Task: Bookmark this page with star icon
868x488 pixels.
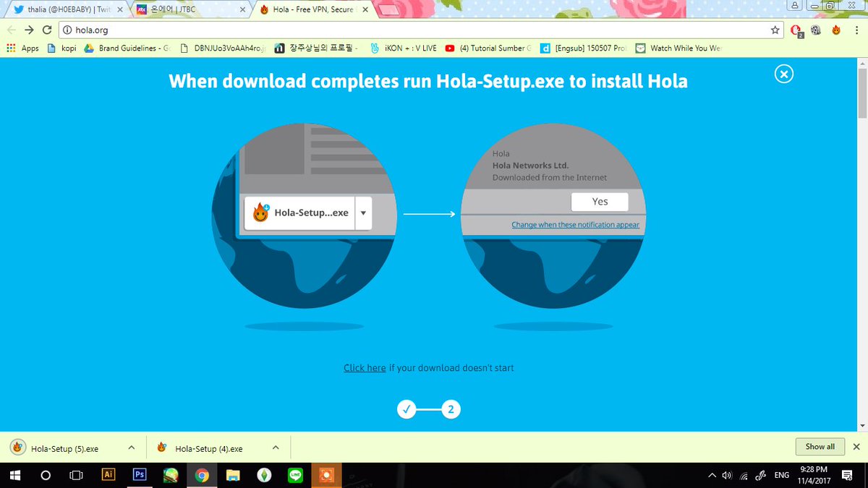Action: (x=775, y=30)
